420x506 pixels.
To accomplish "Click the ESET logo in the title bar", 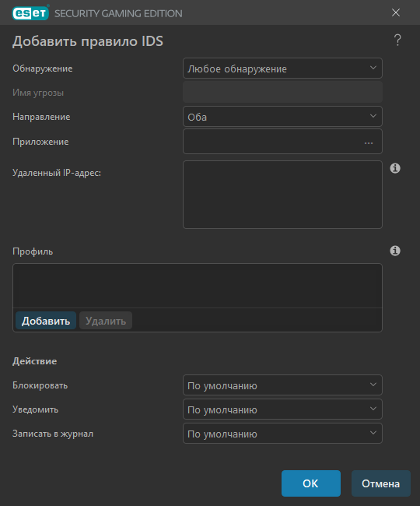I will [x=30, y=13].
